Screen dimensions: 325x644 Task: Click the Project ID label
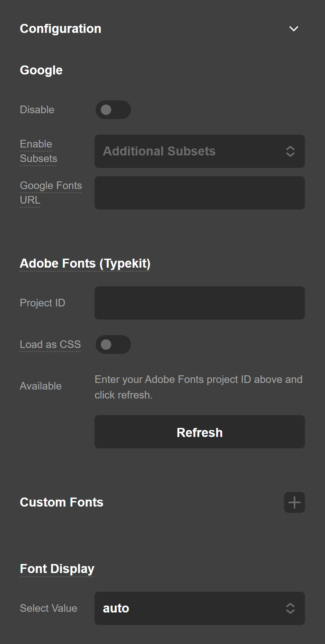click(x=43, y=303)
